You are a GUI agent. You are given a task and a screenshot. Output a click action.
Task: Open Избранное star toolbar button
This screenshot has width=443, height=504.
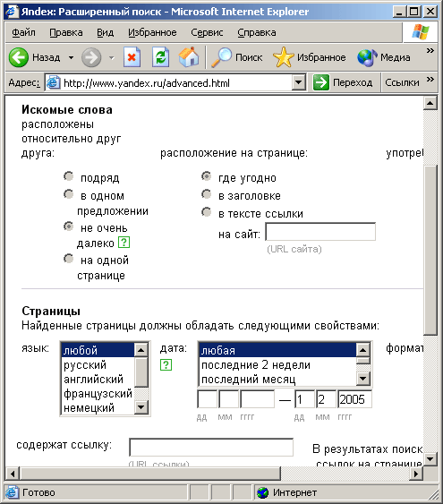[310, 57]
